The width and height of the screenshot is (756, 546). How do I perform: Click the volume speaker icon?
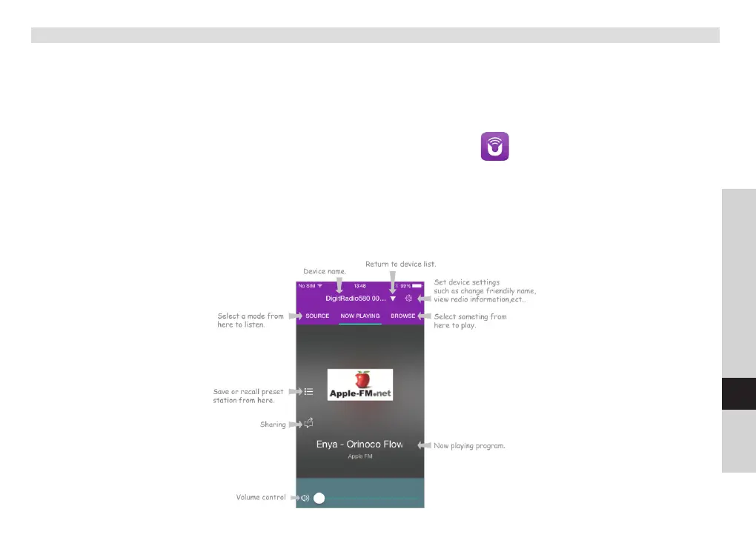tap(305, 498)
